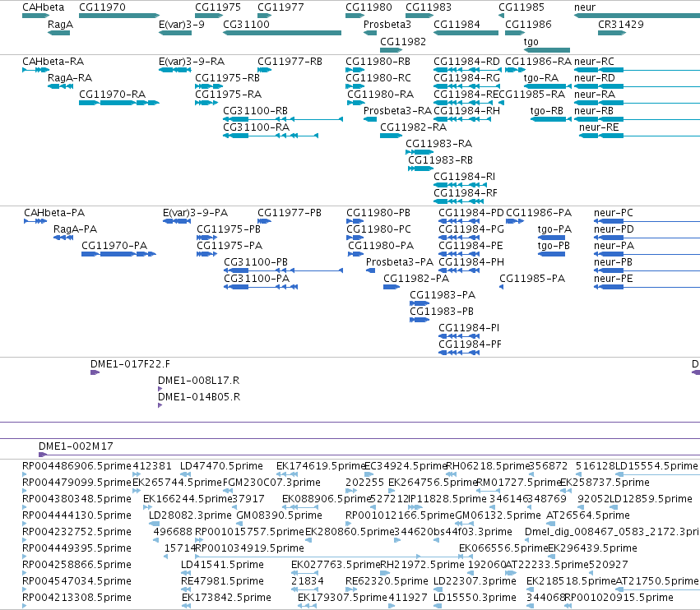Select the E(var)3-9 gene label

tap(182, 25)
